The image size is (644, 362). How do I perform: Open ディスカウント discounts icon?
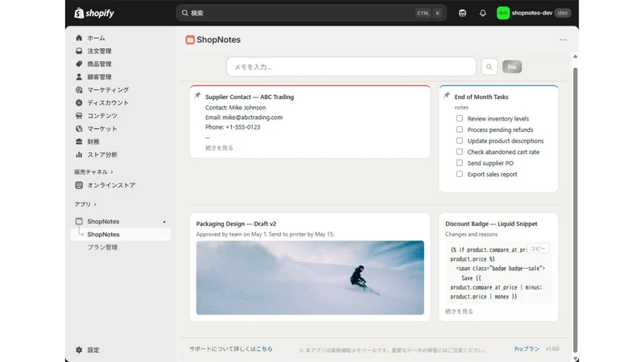coord(79,103)
